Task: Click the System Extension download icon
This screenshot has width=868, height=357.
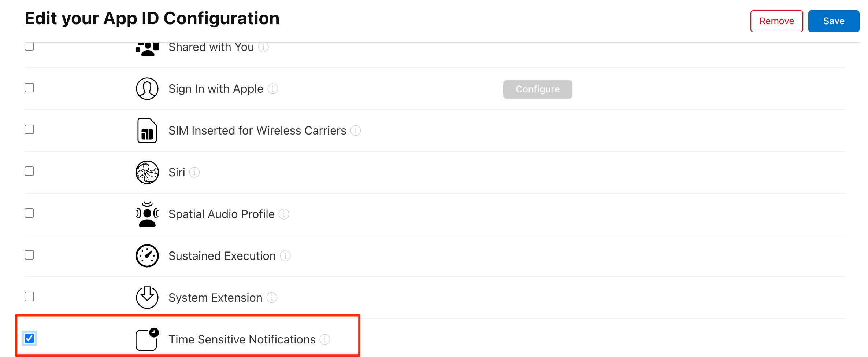Action: coord(146,297)
